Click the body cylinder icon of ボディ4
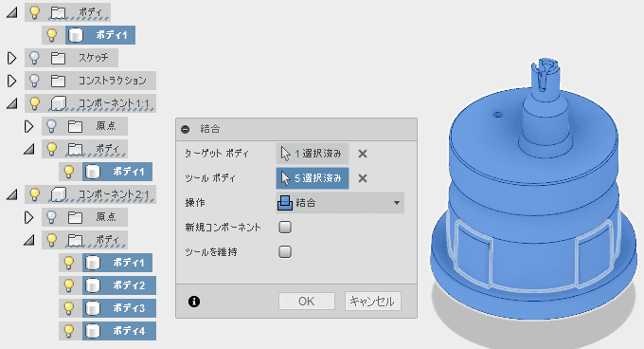 point(93,331)
